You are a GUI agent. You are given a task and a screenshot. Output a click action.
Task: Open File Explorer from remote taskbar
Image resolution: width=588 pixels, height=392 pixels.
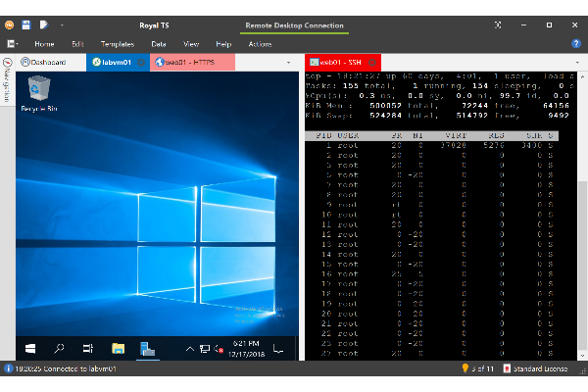(x=118, y=348)
